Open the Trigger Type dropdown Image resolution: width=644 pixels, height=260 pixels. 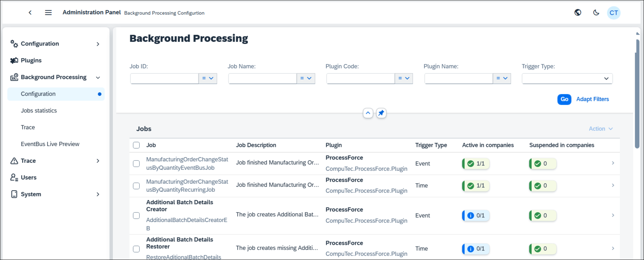[x=567, y=79]
